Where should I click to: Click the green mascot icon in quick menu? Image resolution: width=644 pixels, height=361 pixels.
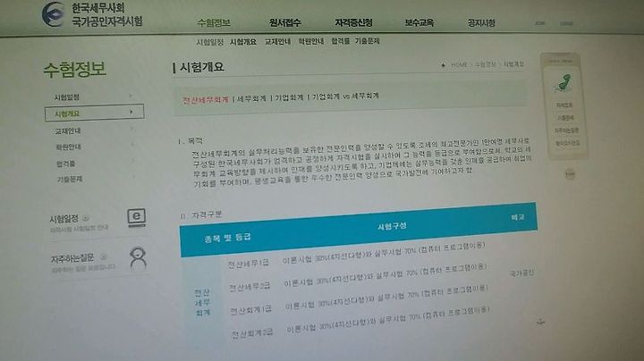click(563, 83)
